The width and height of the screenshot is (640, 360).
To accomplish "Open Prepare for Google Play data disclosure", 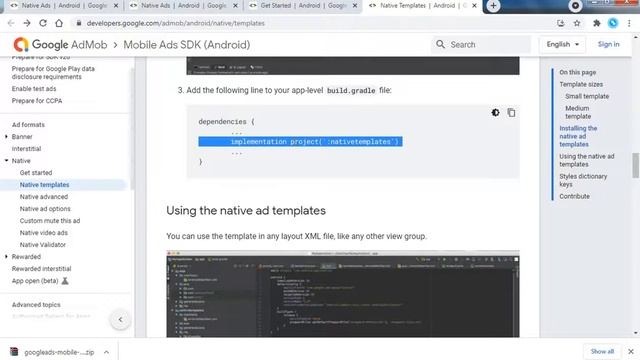I will 53,73.
